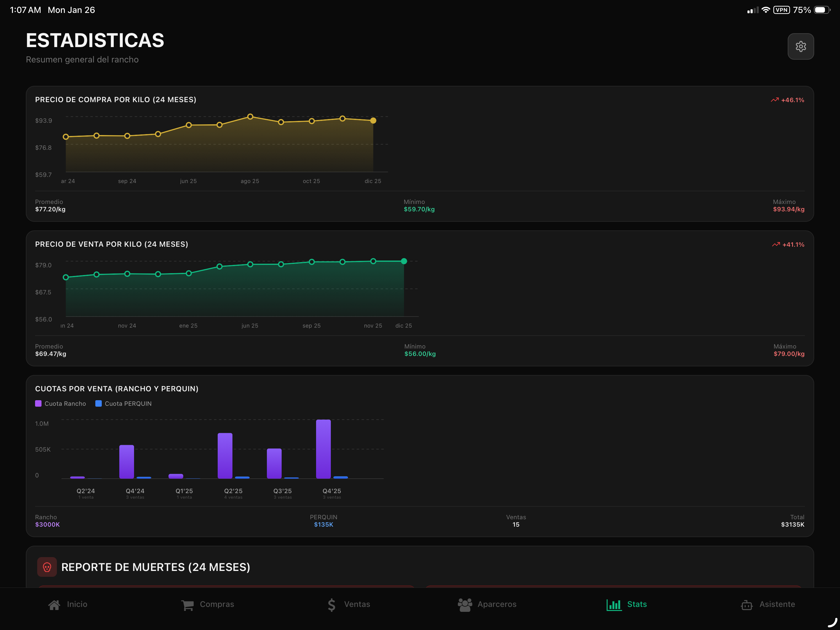Tap the Precio de Compra por Kilo heading

[116, 100]
